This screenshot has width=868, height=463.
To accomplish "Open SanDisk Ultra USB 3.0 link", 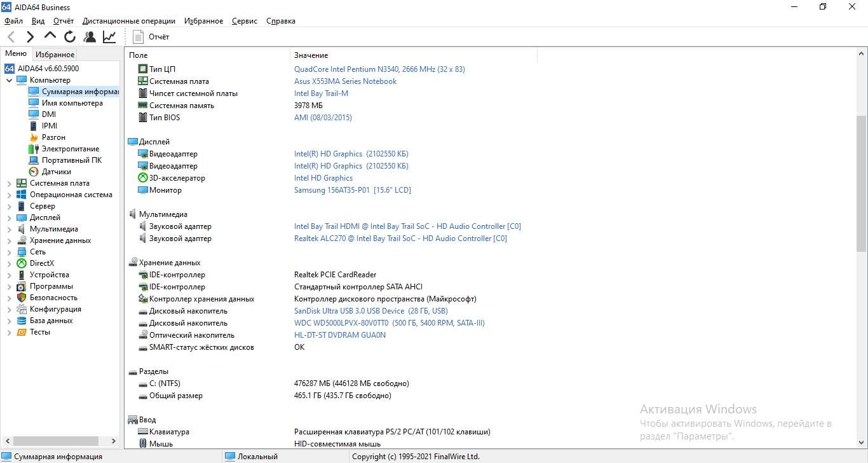I will click(371, 311).
